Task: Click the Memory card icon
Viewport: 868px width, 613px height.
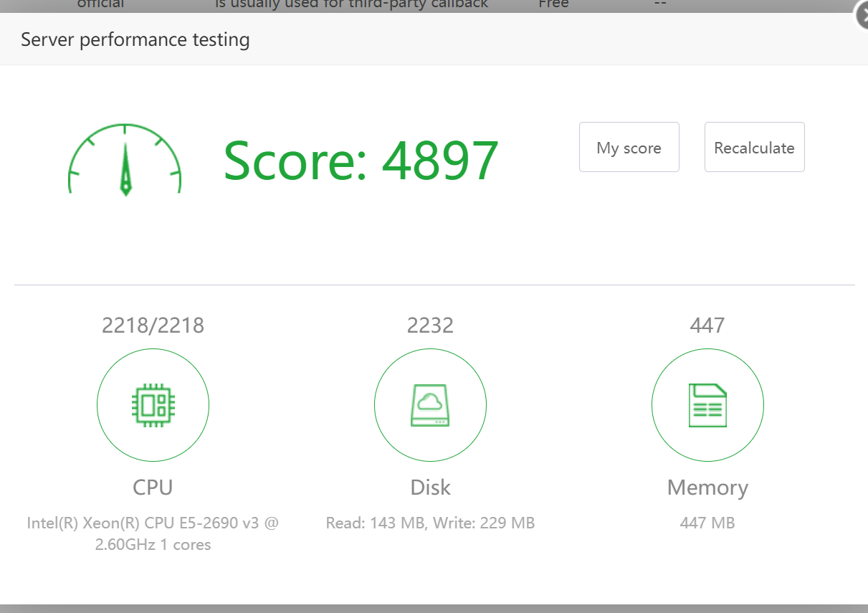Action: click(x=707, y=406)
